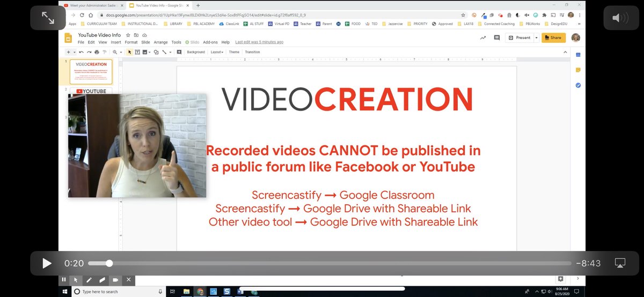Add a new slide with the plus button
Image resolution: width=644 pixels, height=297 pixels.
[68, 52]
